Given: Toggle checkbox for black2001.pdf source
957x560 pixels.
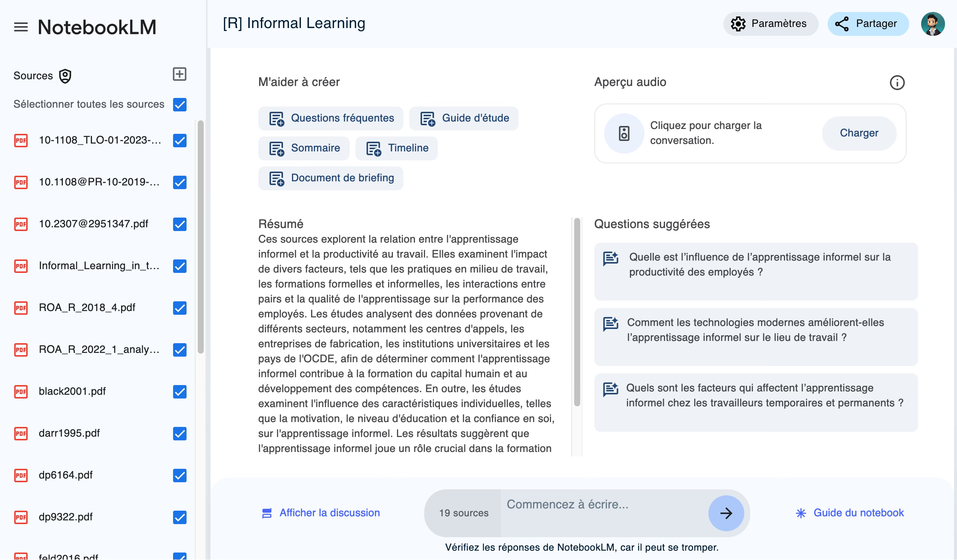Looking at the screenshot, I should (180, 391).
